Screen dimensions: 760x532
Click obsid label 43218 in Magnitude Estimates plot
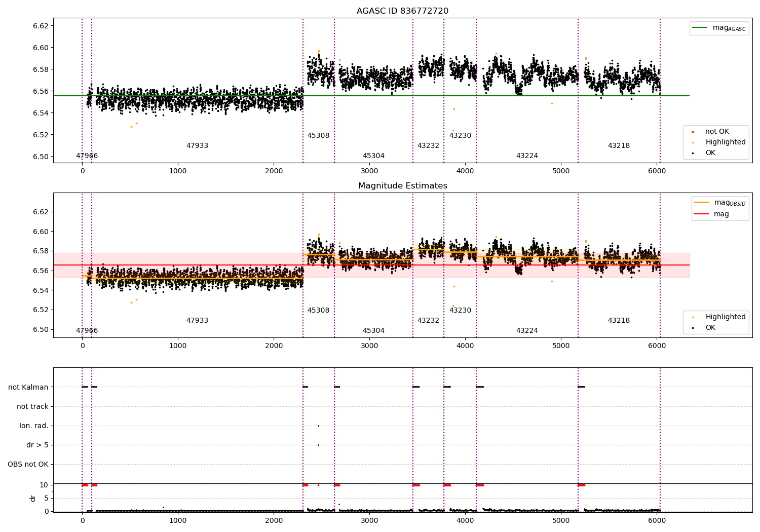[619, 321]
